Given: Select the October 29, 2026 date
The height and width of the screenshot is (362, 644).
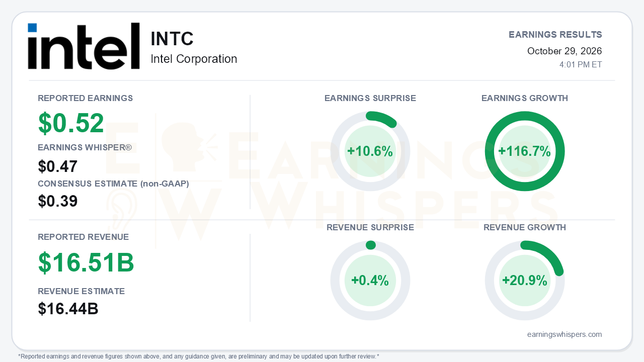Looking at the screenshot, I should (x=565, y=51).
